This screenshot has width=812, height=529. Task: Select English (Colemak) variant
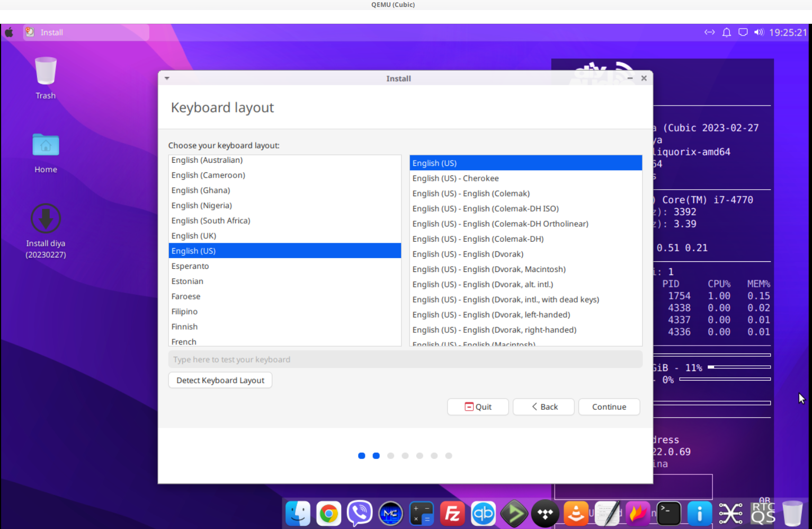(x=526, y=193)
